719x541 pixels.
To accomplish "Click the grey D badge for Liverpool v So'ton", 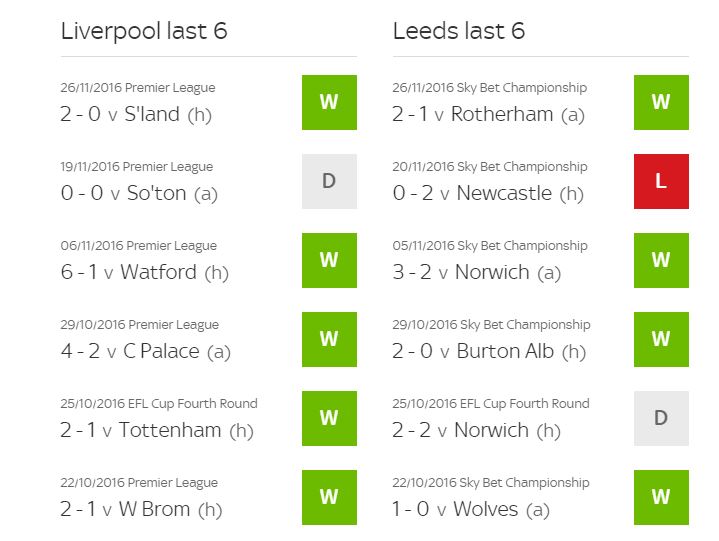I will click(x=329, y=181).
